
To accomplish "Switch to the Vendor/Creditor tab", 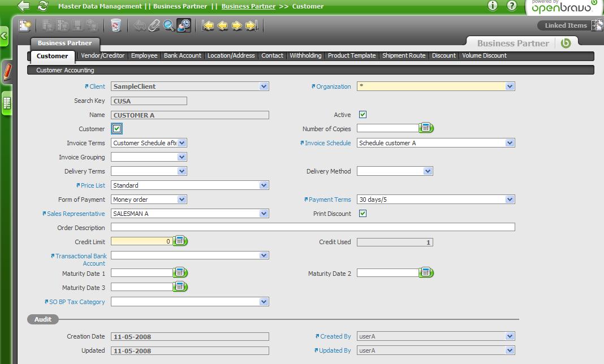I will (102, 55).
